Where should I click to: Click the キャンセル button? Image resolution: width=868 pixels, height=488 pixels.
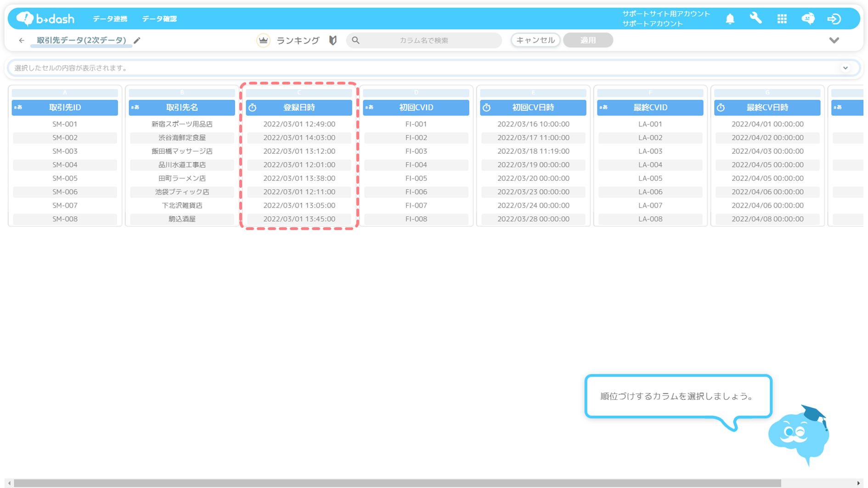[x=535, y=40]
